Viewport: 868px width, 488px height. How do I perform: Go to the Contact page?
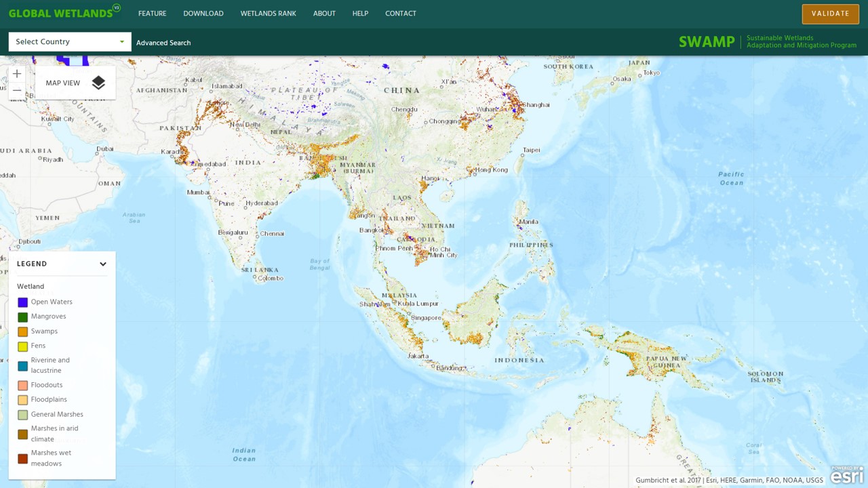pos(400,14)
